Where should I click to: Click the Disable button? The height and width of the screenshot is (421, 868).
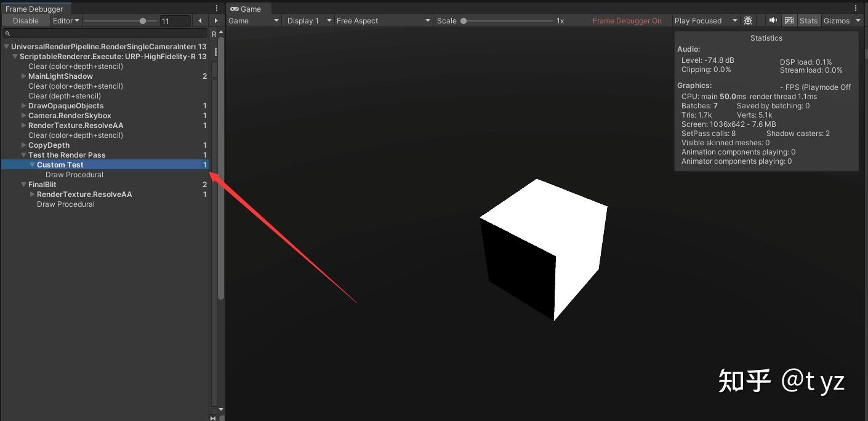[x=25, y=20]
